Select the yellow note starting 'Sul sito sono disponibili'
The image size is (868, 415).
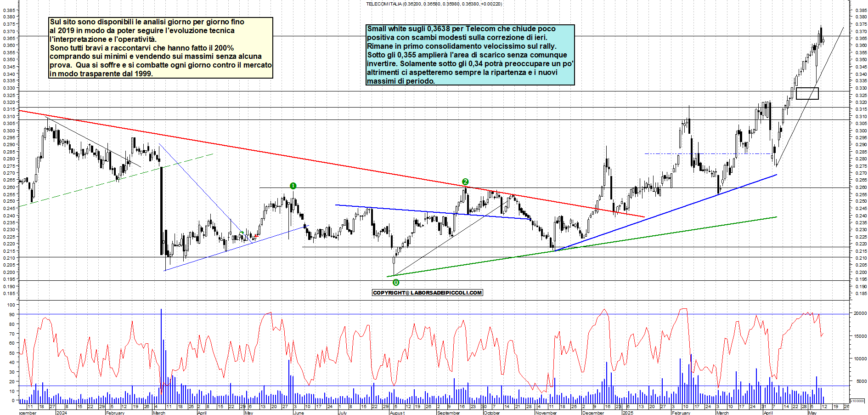point(161,48)
